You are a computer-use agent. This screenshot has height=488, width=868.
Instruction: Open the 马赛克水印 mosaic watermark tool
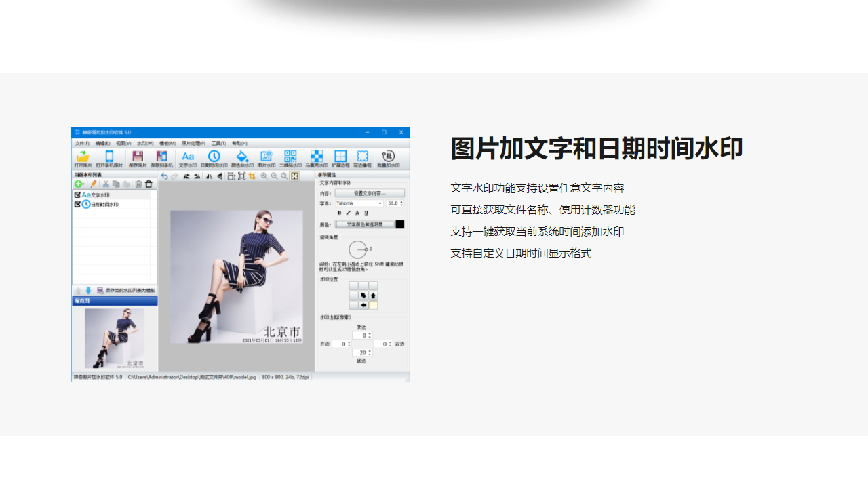[x=316, y=159]
